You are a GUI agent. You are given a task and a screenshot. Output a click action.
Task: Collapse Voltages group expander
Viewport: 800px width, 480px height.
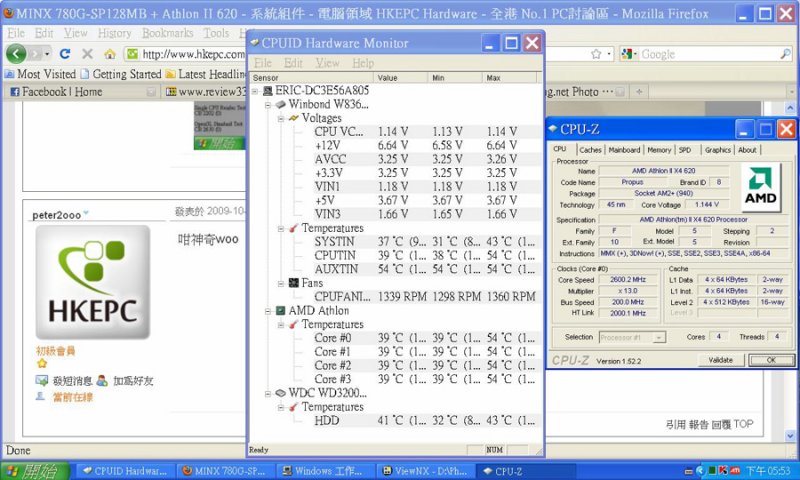tap(281, 119)
